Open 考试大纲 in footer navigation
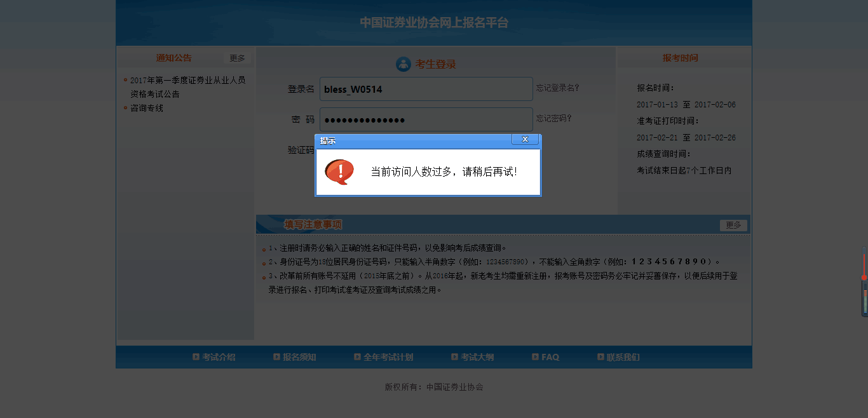868x418 pixels. coord(477,357)
